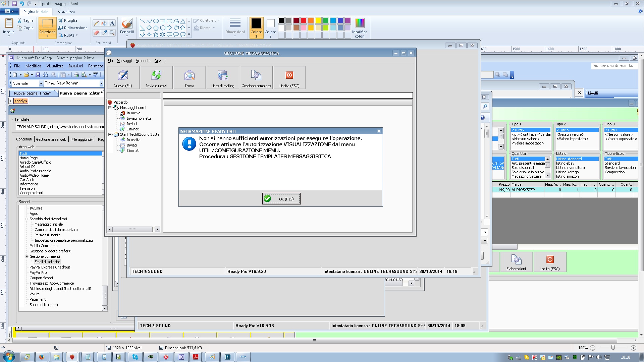This screenshot has width=644, height=362.
Task: Open the Pennelli brushes tool
Action: [127, 24]
